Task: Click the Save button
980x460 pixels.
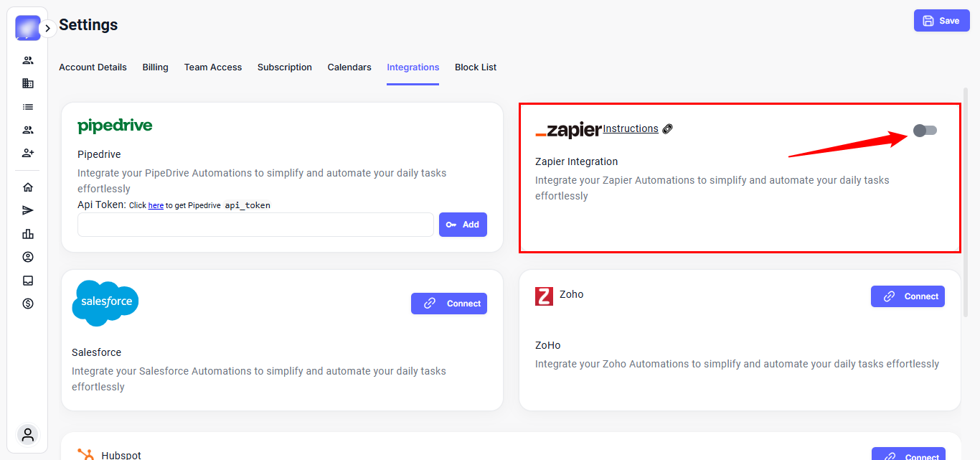Action: click(941, 21)
